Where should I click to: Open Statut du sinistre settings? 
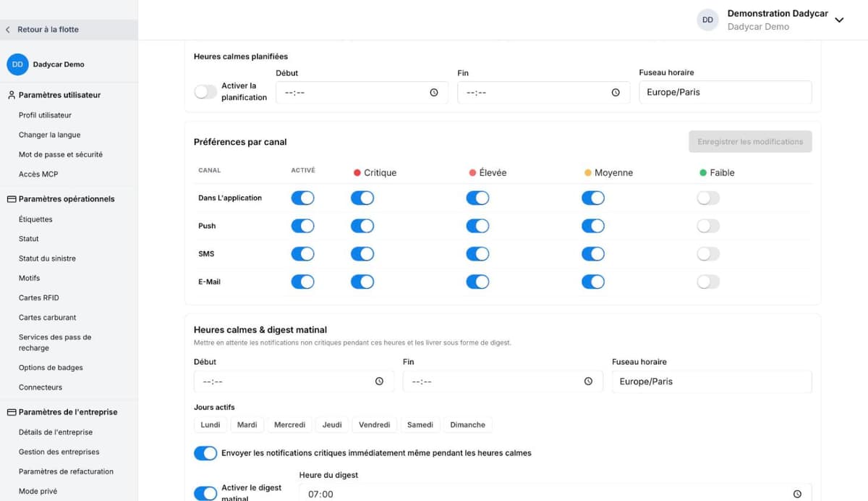pyautogui.click(x=47, y=258)
